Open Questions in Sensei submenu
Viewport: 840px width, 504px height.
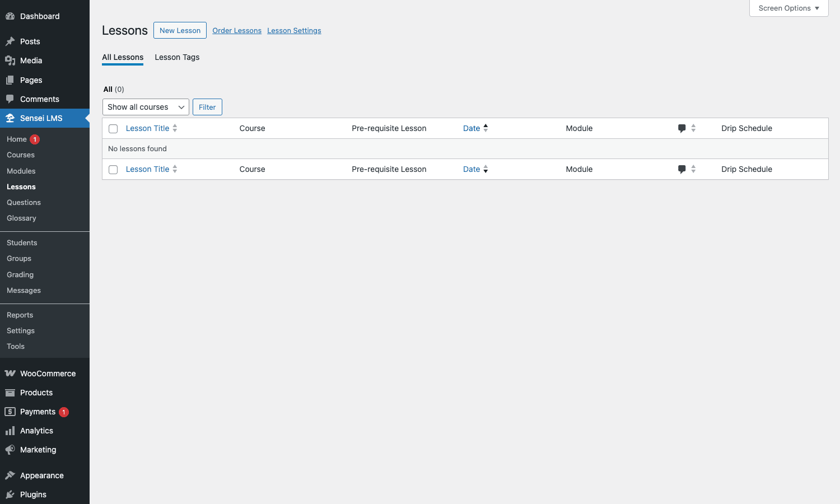pos(24,202)
